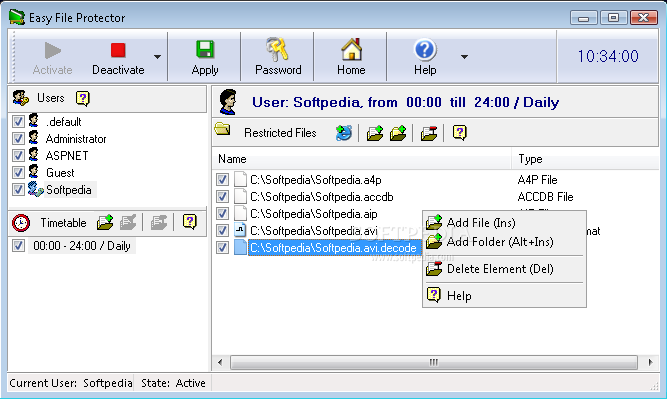667x399 pixels.
Task: Choose Help in the context menu
Action: click(504, 296)
